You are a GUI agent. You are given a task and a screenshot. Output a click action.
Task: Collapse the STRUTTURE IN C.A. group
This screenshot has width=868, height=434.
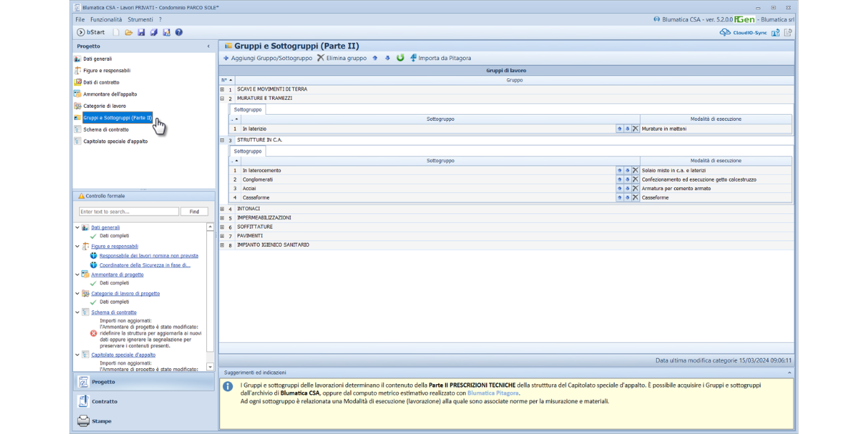[x=223, y=140]
